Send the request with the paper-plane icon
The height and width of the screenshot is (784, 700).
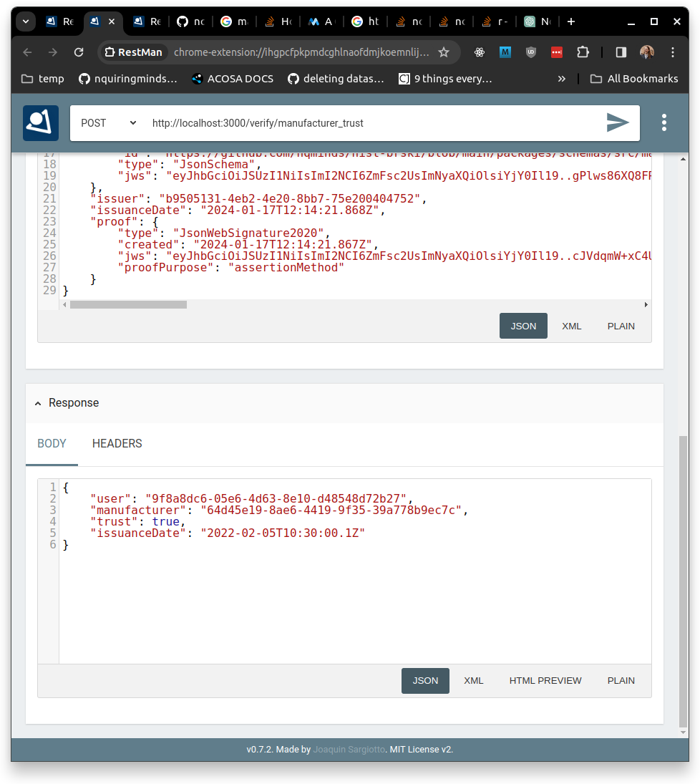pos(617,122)
